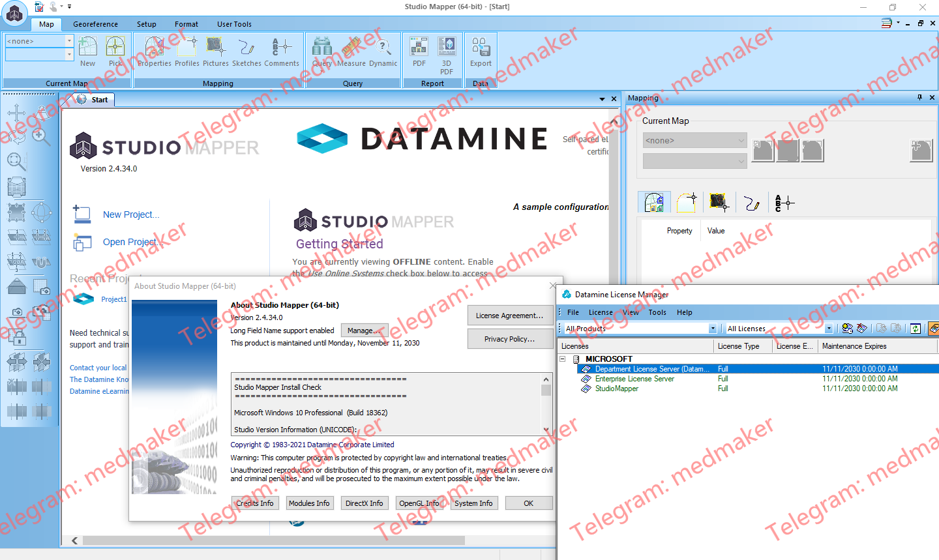Open the Format ribbon tab
This screenshot has width=939, height=560.
[x=186, y=24]
